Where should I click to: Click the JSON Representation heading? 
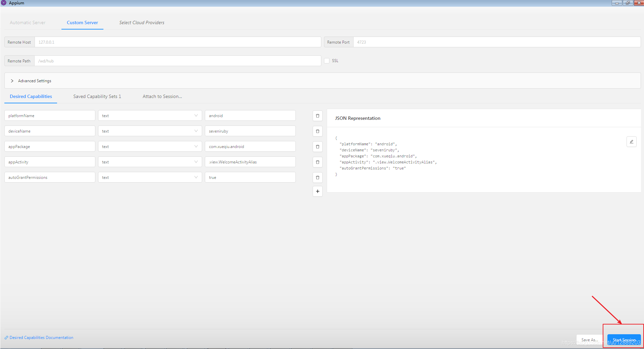point(358,118)
